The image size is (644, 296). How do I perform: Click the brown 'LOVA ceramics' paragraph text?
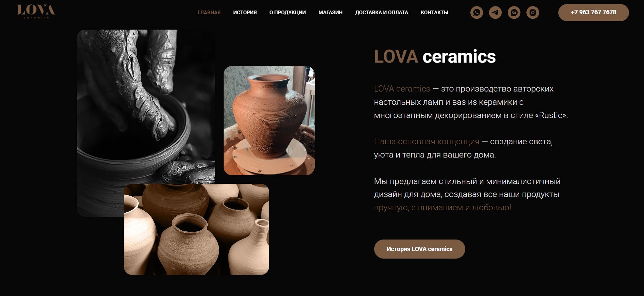click(402, 89)
